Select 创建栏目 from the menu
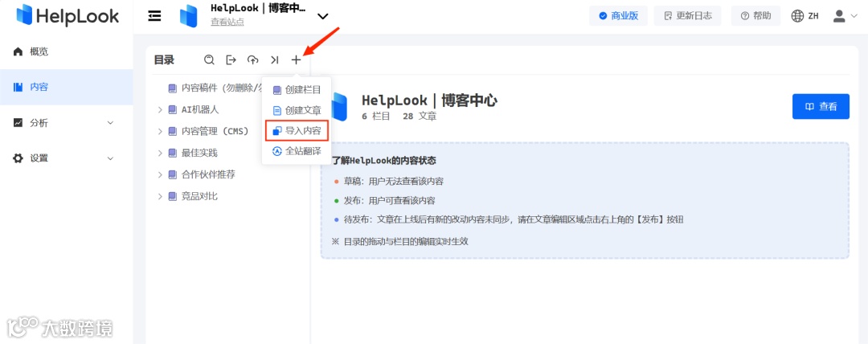This screenshot has width=868, height=344. pos(297,90)
